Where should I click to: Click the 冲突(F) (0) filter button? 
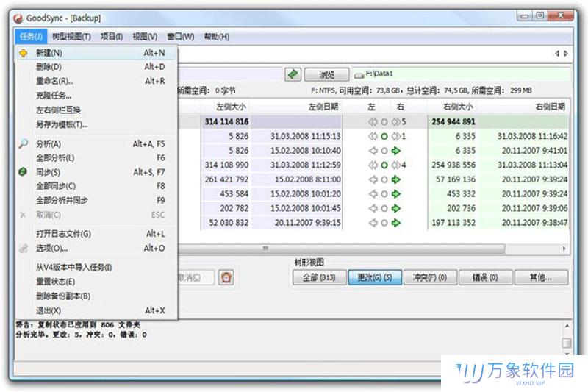coord(430,277)
